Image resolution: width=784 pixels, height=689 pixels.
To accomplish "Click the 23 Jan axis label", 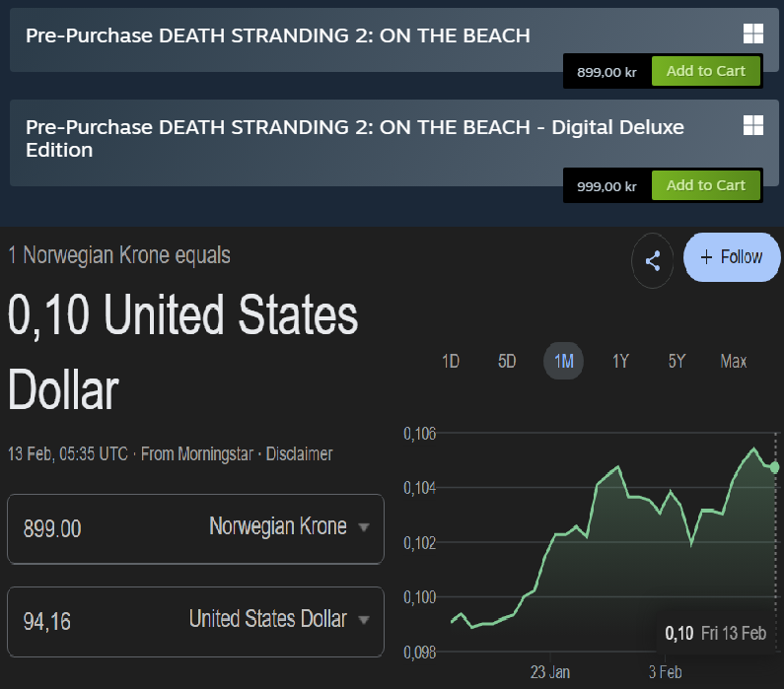I will (550, 672).
